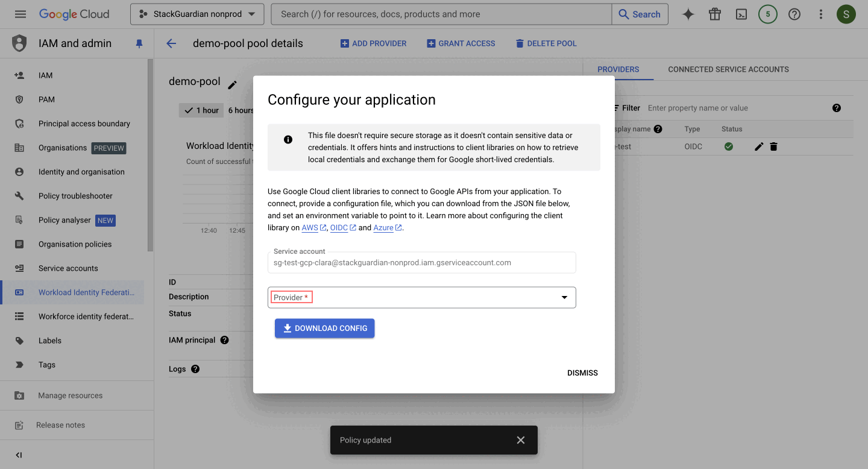
Task: Select Service accounts in sidebar
Action: 68,268
